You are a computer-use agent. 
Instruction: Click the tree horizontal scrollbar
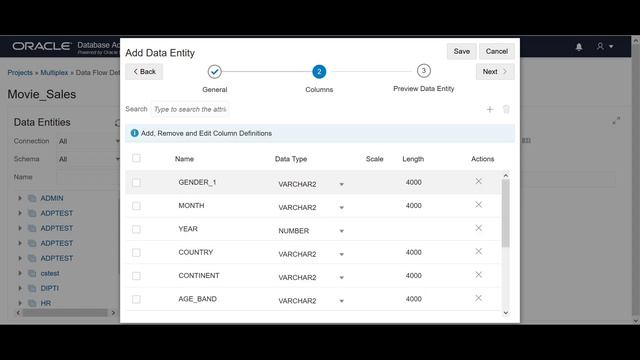click(65, 313)
